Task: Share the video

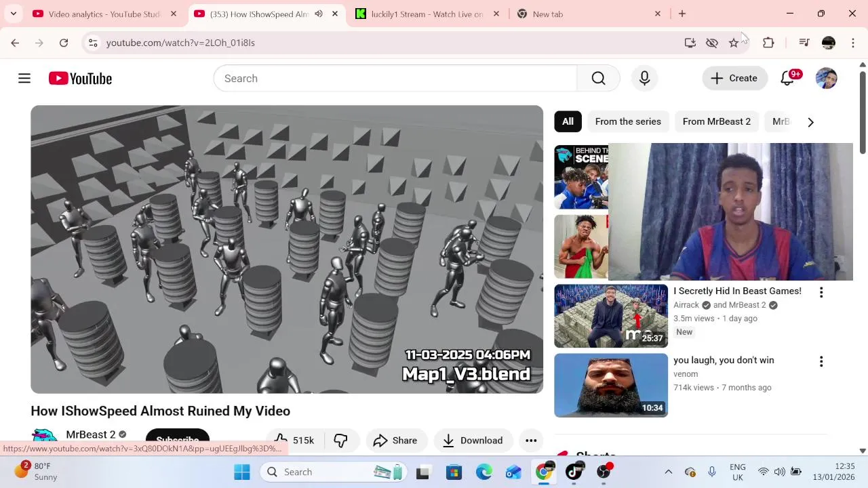Action: point(395,441)
